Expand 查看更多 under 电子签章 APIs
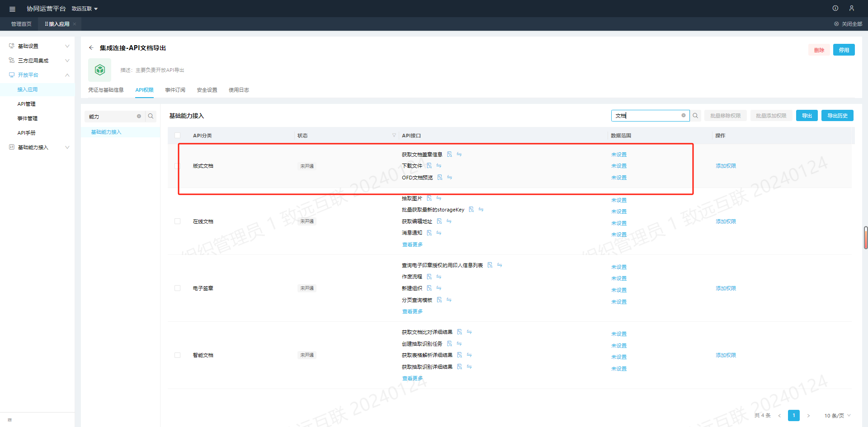Viewport: 868px width, 427px height. (x=412, y=311)
